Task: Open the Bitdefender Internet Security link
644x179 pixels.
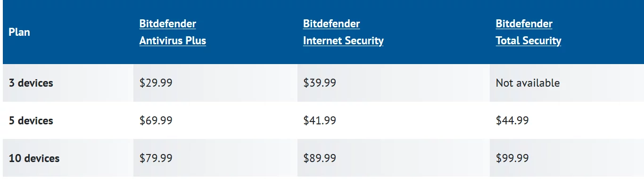Action: [x=343, y=32]
